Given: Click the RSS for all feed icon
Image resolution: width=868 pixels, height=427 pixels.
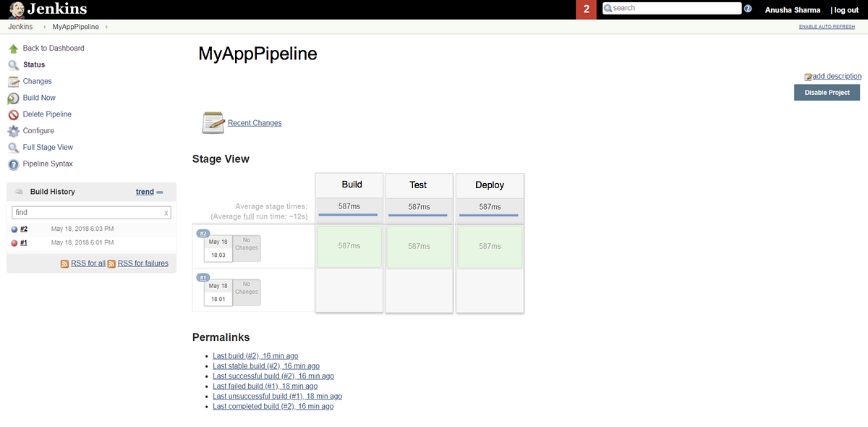Looking at the screenshot, I should point(65,263).
